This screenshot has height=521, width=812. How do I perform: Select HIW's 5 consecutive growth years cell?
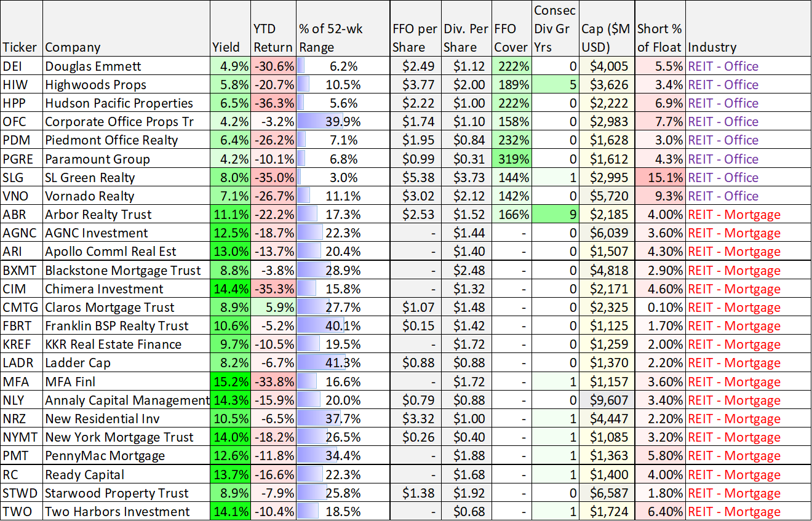[555, 85]
